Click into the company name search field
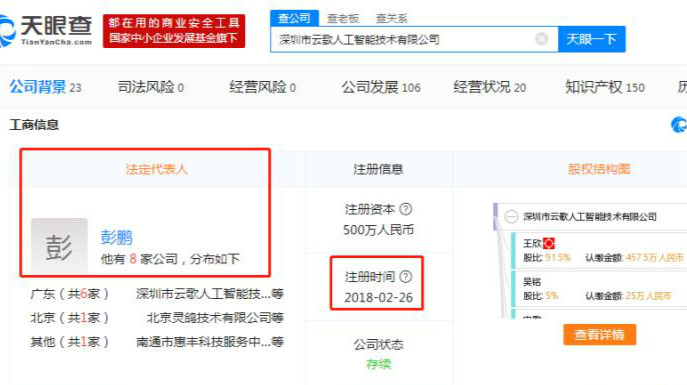 (x=403, y=39)
